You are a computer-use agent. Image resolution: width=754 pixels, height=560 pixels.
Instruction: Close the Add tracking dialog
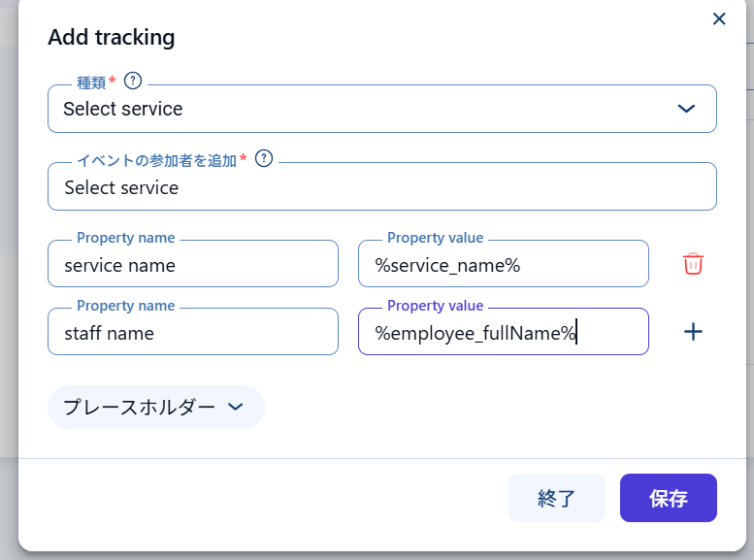point(719,19)
